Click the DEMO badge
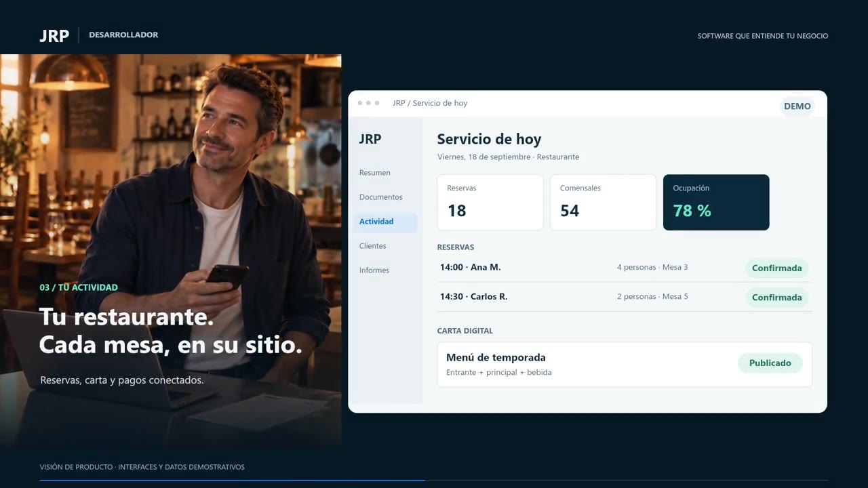The image size is (868, 488). pyautogui.click(x=797, y=106)
